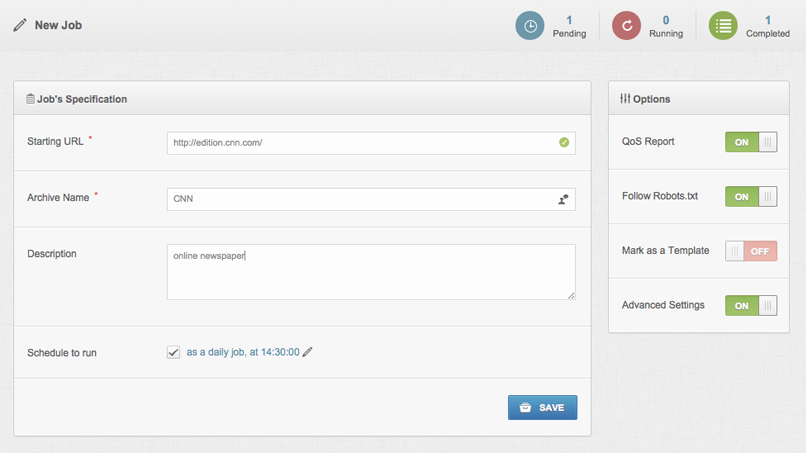Click the edit pencil next to schedule time

point(308,352)
